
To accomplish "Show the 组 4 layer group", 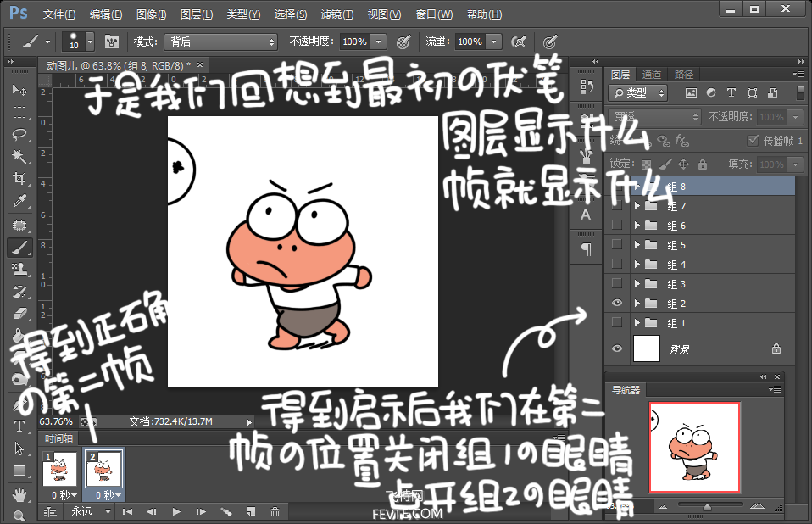I will [617, 264].
